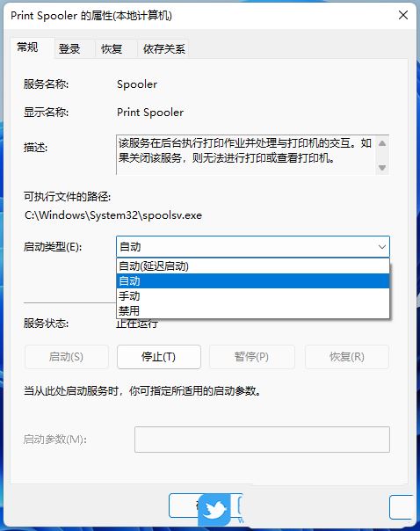Click the 暂停(P) button
Screen dimensions: 420x531
pos(251,357)
